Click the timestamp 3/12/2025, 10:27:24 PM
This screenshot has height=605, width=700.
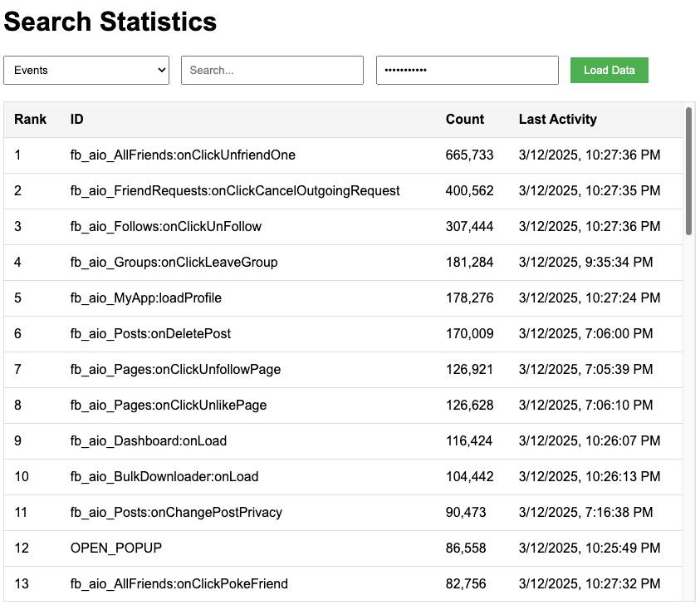pyautogui.click(x=590, y=298)
